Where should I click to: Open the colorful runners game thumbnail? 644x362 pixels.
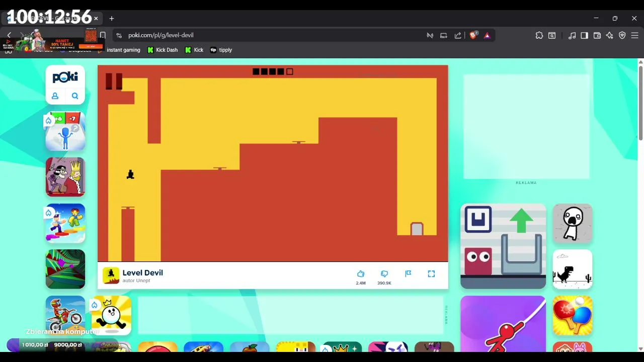coord(65,223)
